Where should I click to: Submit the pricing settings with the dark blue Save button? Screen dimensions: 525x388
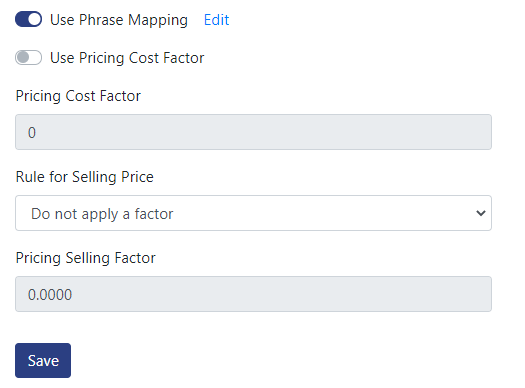tap(43, 361)
